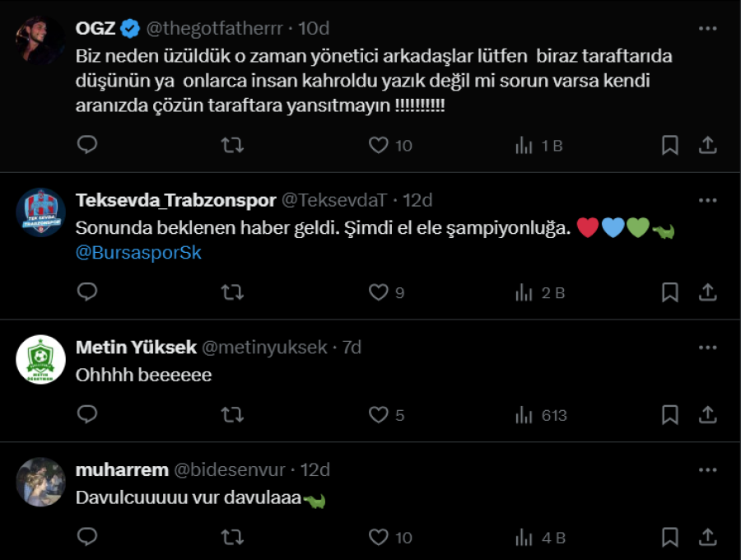Click the Teksevda_Trabzonspor display name
Viewport: 741px width, 560px height.
(x=175, y=200)
